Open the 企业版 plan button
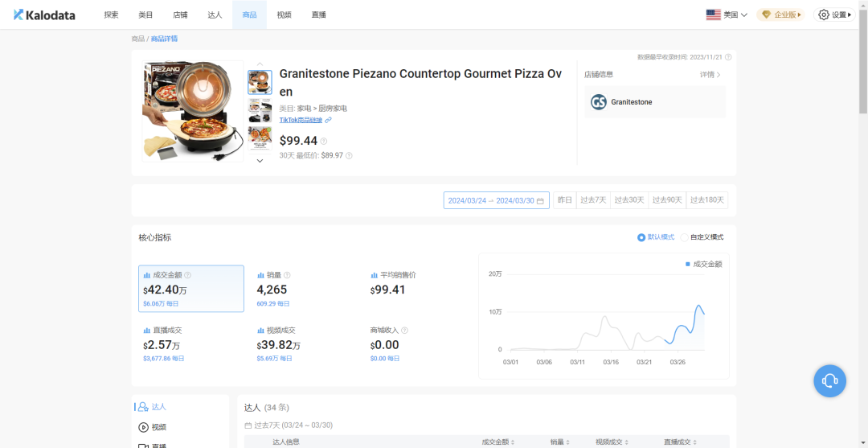The width and height of the screenshot is (868, 448). (x=780, y=15)
